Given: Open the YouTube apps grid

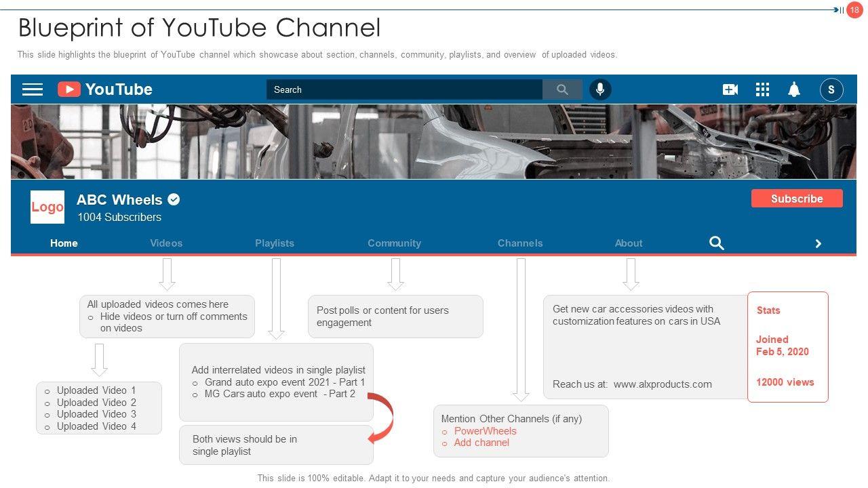Looking at the screenshot, I should pyautogui.click(x=762, y=89).
